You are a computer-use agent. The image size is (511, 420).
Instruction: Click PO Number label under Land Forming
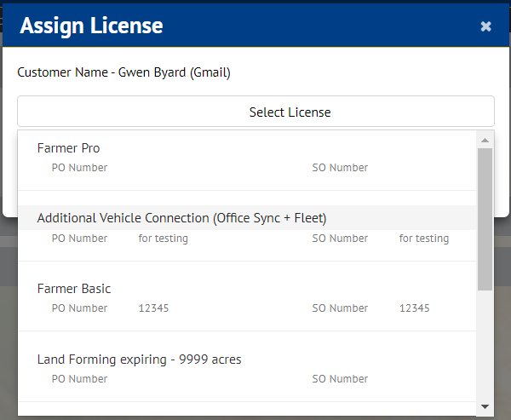[79, 379]
